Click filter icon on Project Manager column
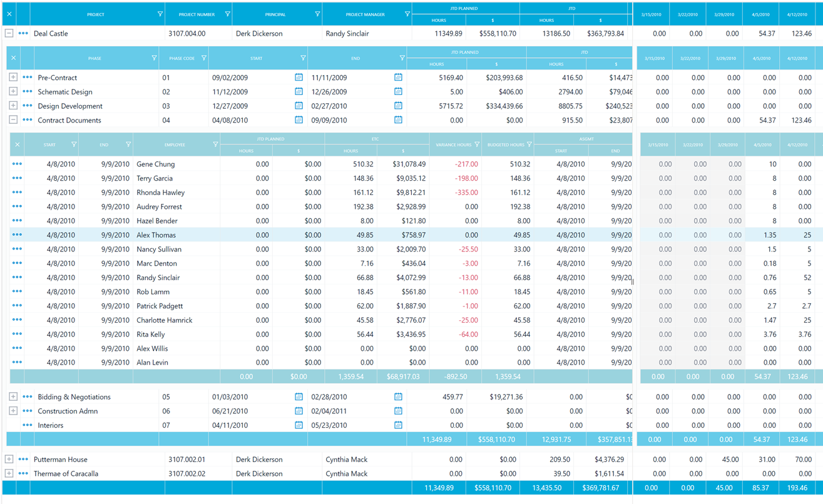Screen dimensions: 823x504 pyautogui.click(x=407, y=14)
